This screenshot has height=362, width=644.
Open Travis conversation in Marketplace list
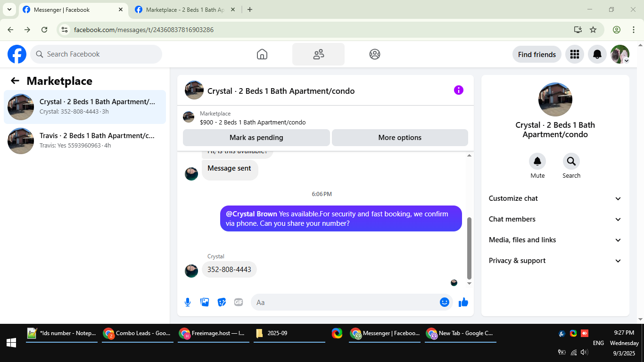point(85,141)
